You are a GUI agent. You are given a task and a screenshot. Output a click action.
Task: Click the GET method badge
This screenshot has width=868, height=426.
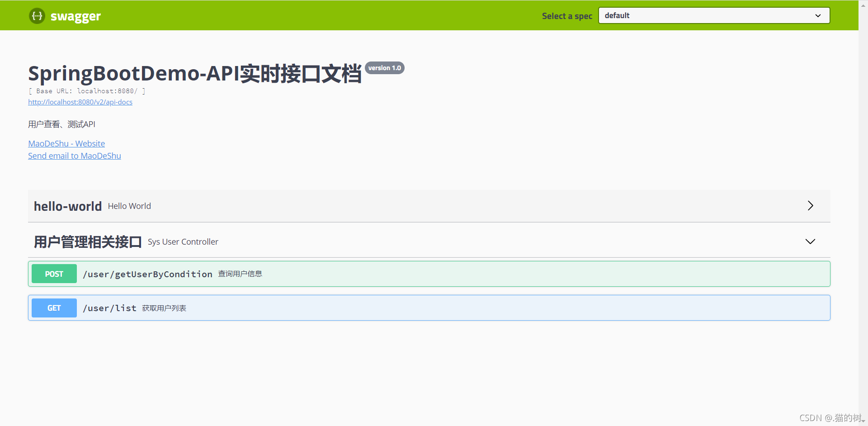pyautogui.click(x=54, y=308)
